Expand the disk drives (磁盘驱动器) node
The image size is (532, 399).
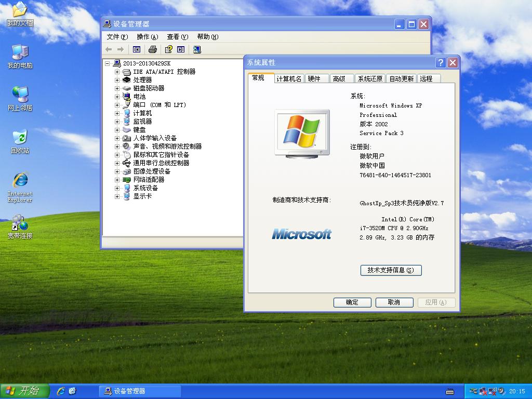coord(117,88)
